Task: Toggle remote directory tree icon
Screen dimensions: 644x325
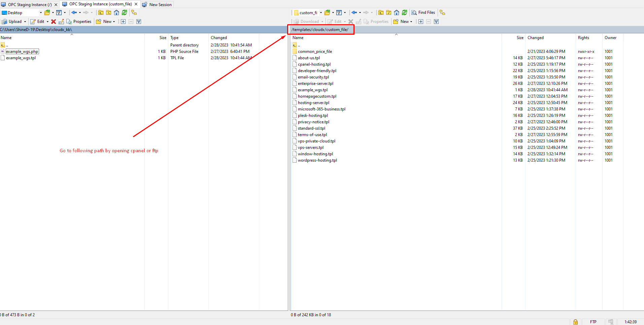Action: point(442,12)
